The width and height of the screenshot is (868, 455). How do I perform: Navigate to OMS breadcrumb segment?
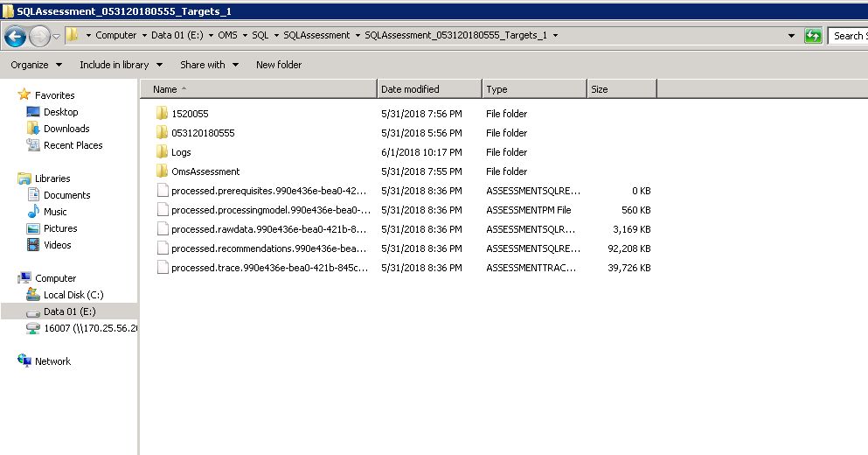point(227,35)
